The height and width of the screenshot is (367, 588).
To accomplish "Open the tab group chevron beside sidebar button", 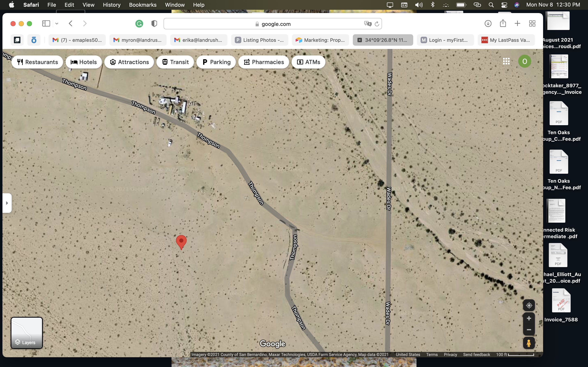I will click(x=57, y=23).
